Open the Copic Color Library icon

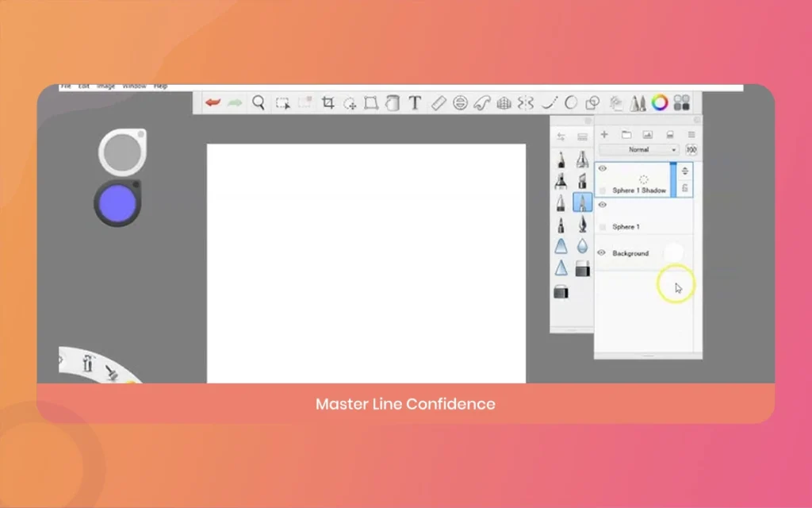coord(681,102)
